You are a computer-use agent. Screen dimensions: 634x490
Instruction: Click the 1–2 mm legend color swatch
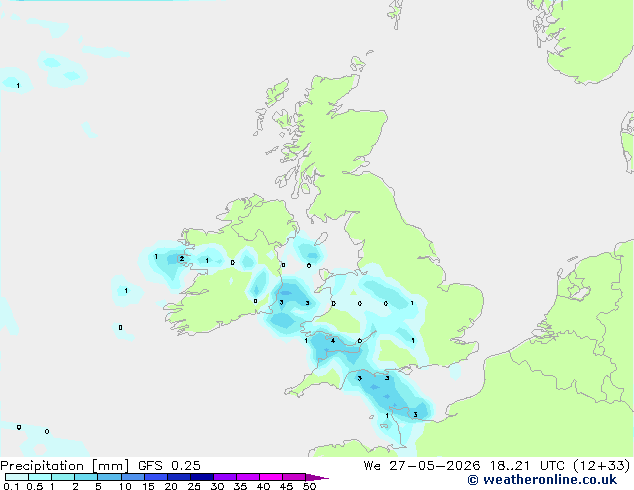click(x=63, y=477)
